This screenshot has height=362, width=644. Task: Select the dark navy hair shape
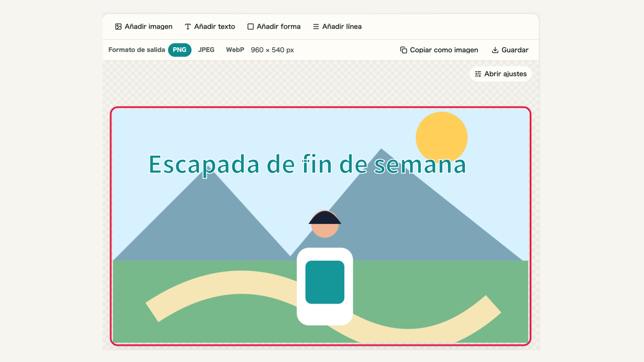click(325, 218)
